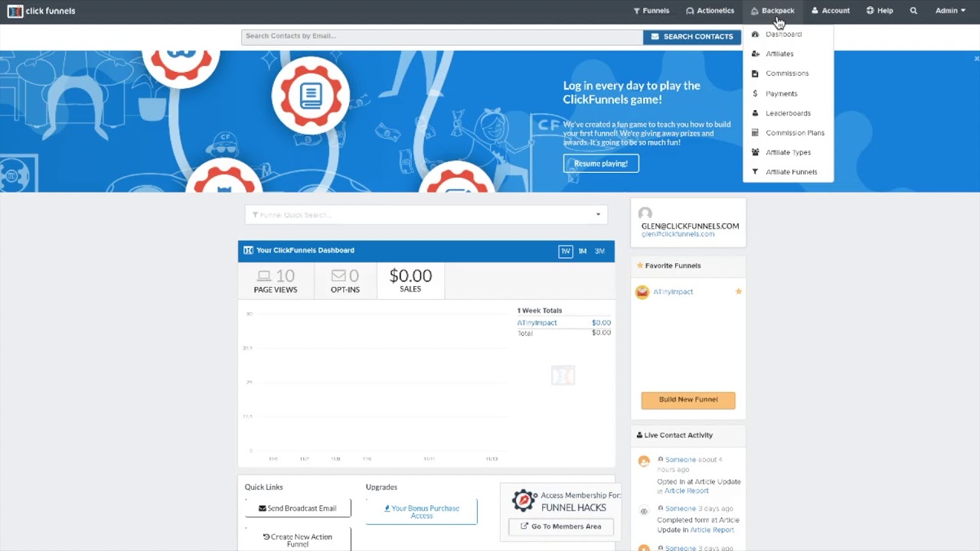Open the PAGE VIEWS stat tab
The image size is (980, 551).
point(276,281)
